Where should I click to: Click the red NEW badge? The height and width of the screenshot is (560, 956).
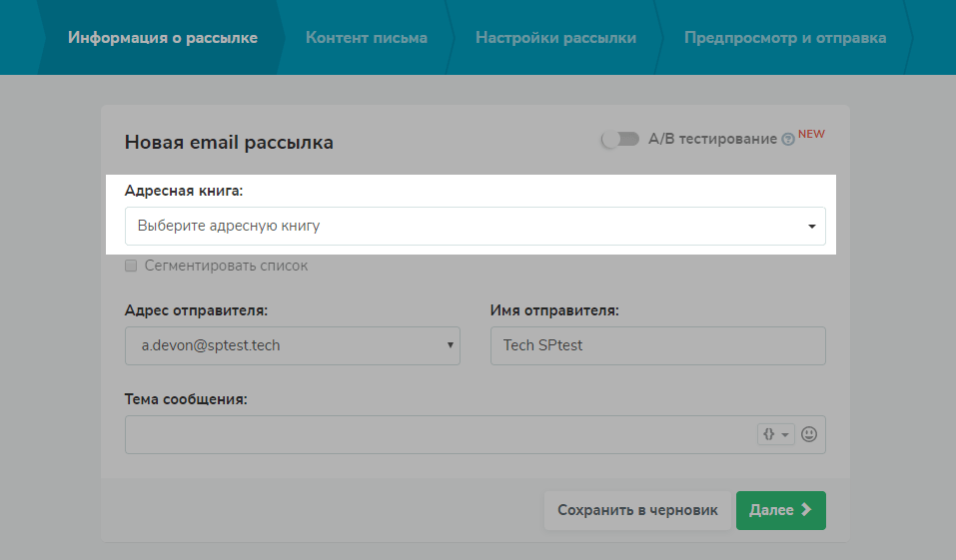(x=811, y=135)
